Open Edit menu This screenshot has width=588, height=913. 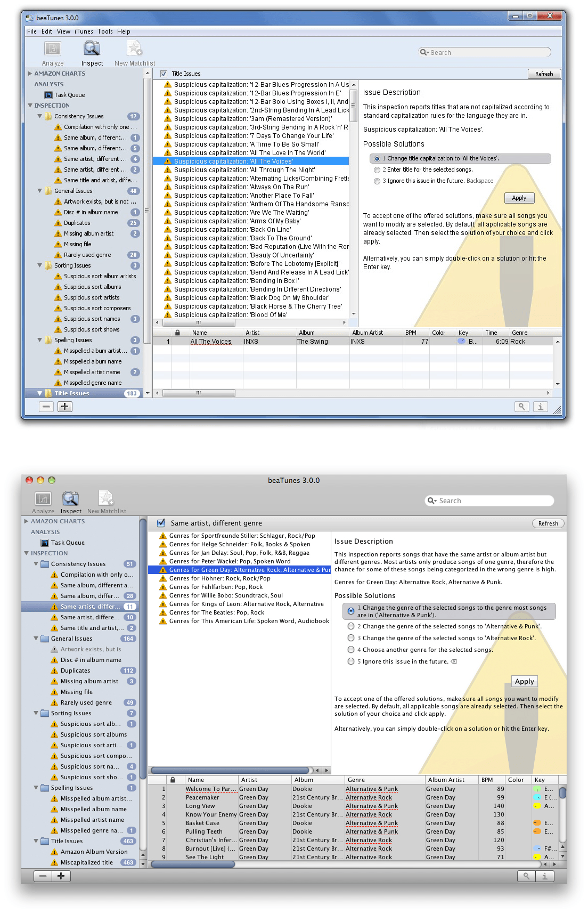pyautogui.click(x=47, y=31)
